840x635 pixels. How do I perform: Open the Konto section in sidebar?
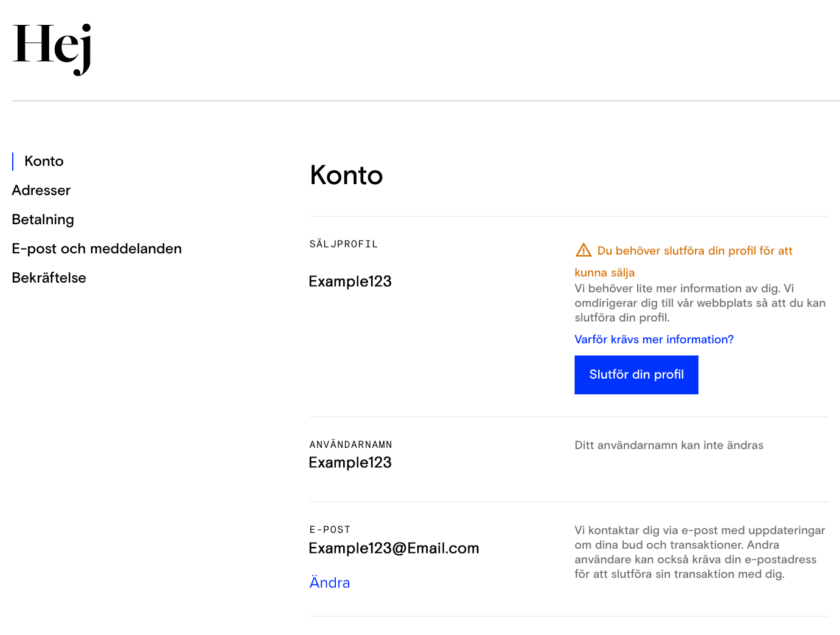(44, 161)
